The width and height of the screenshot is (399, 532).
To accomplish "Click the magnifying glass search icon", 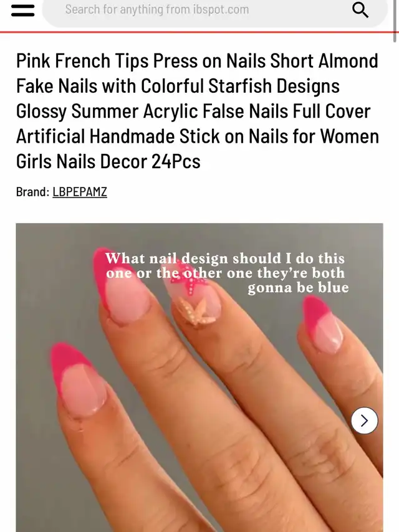I will (360, 9).
